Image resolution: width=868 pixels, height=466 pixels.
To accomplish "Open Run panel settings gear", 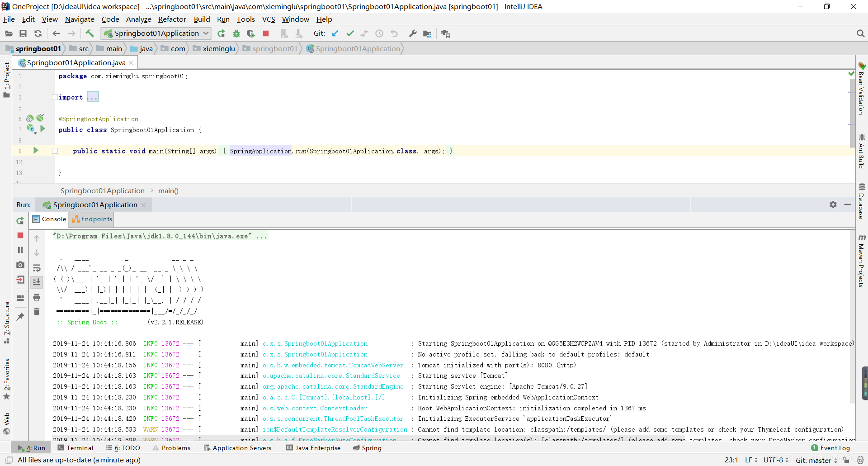I will pos(833,204).
